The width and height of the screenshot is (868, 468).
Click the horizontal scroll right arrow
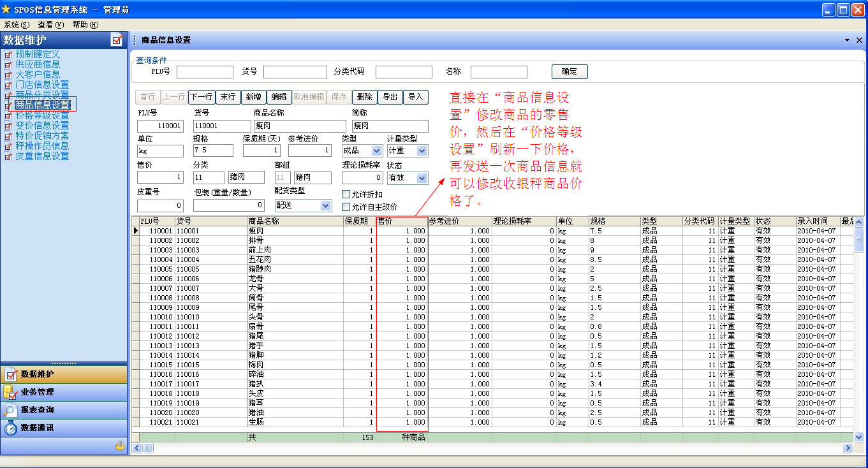[x=848, y=448]
